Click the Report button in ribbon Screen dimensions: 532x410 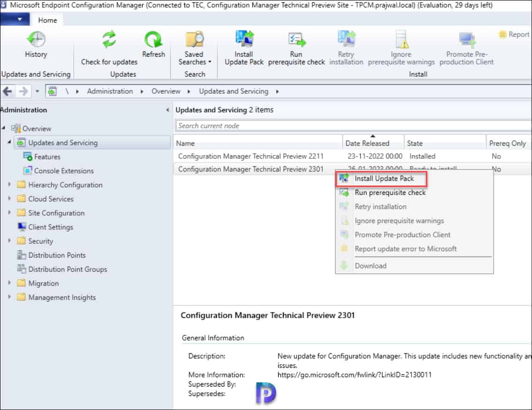pyautogui.click(x=514, y=34)
